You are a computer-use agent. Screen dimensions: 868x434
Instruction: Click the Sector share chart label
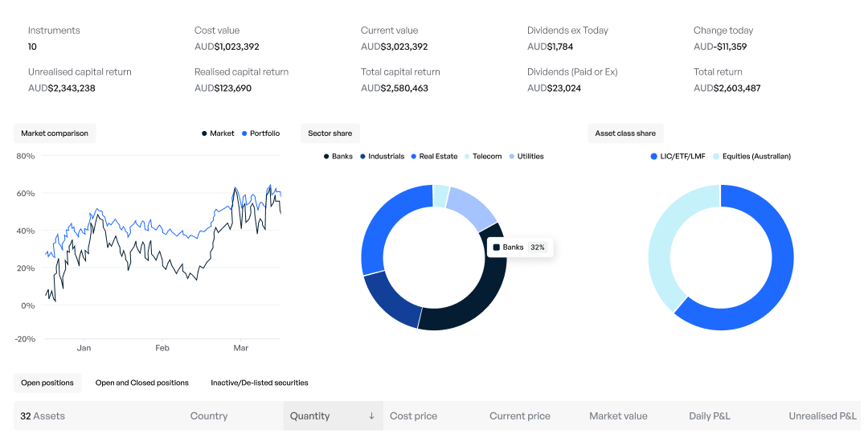[x=330, y=133]
